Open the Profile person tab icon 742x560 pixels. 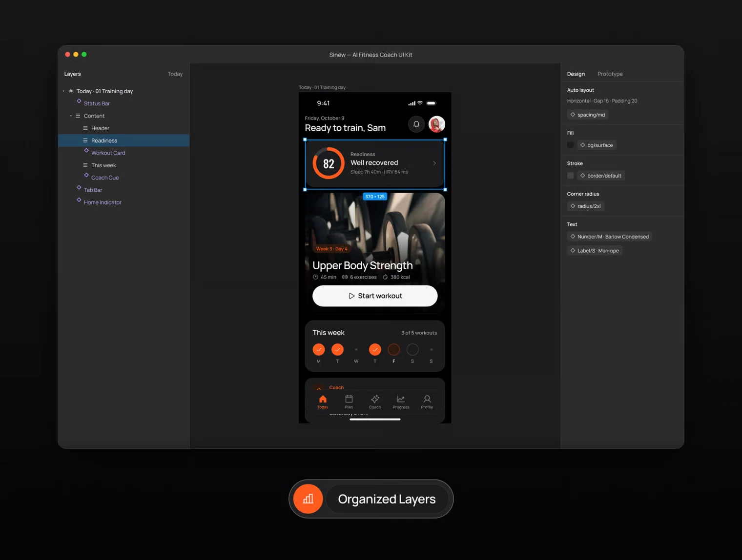[427, 399]
